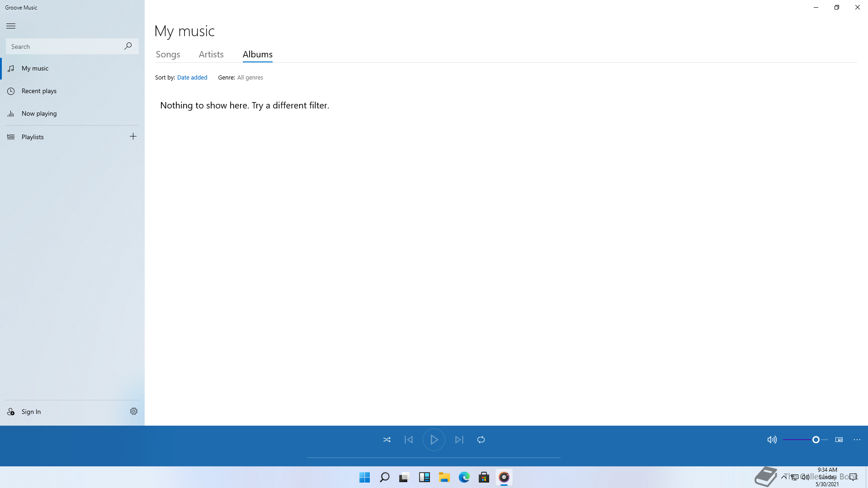The width and height of the screenshot is (868, 488).
Task: Skip to next track
Action: click(459, 440)
